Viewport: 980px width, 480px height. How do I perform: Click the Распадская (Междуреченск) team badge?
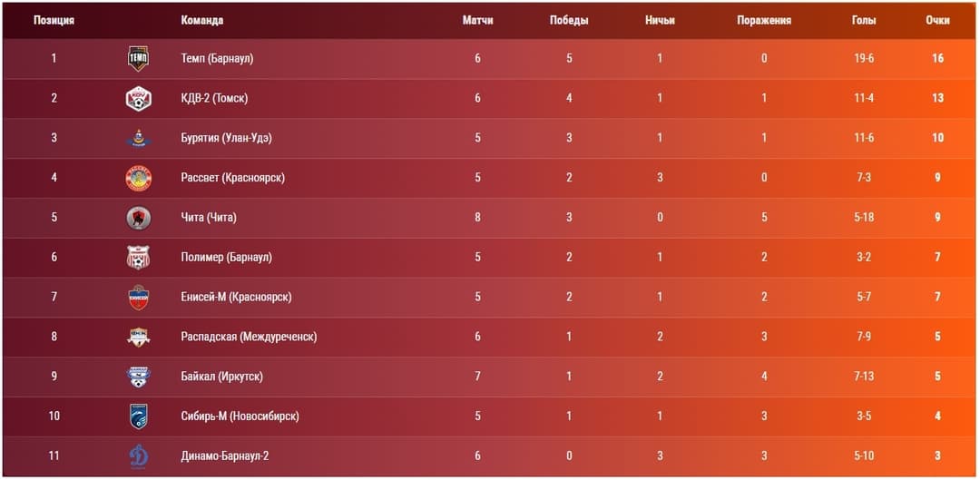coord(138,337)
